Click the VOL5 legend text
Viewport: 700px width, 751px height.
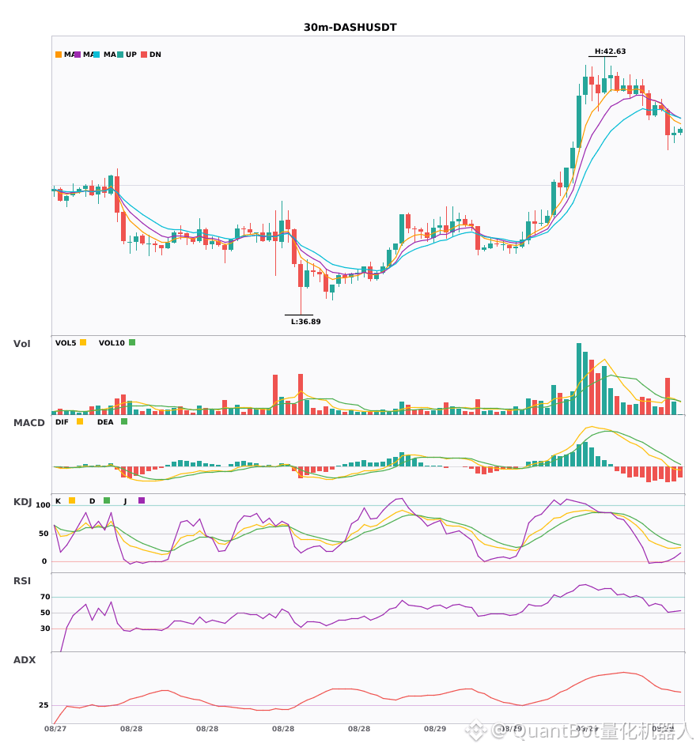point(66,343)
